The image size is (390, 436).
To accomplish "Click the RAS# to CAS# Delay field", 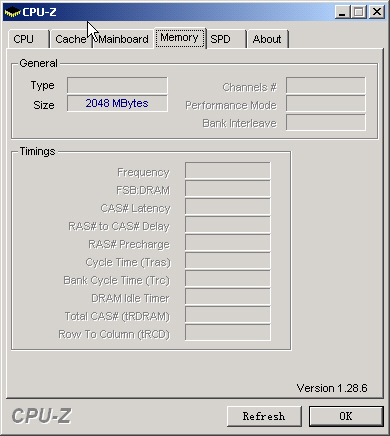I will (228, 225).
